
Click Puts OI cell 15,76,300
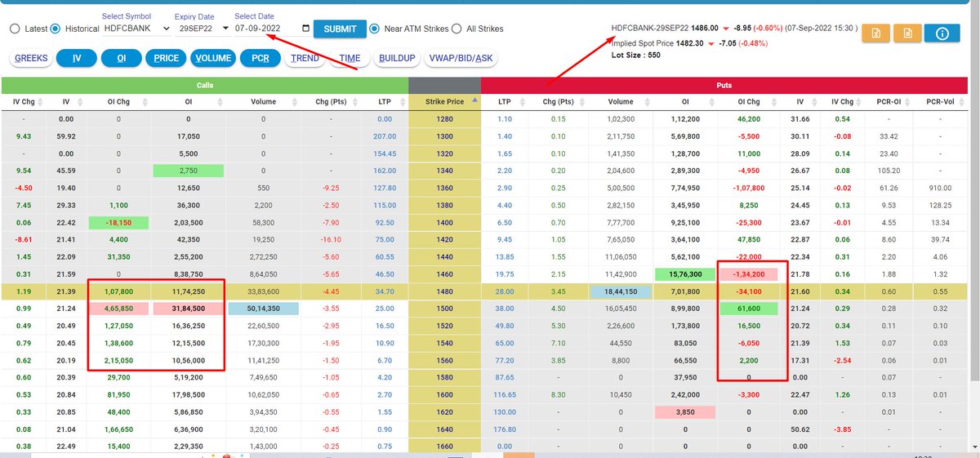coord(684,274)
